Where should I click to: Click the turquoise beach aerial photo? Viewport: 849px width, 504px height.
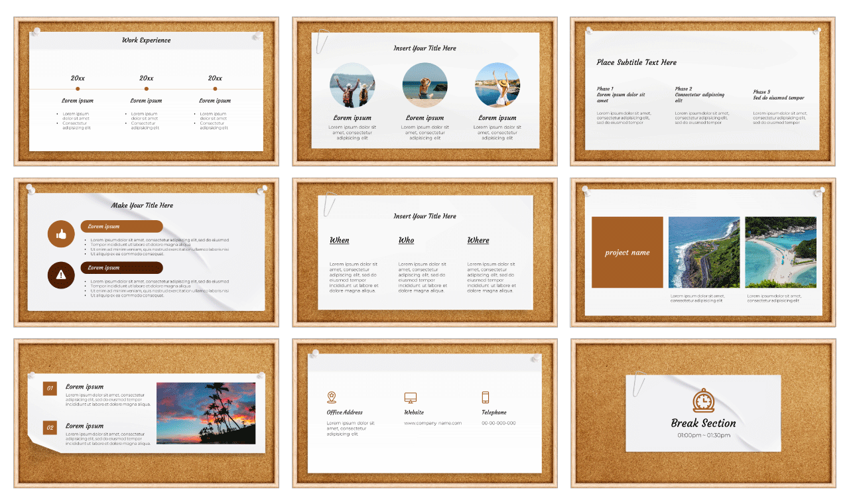click(x=781, y=253)
